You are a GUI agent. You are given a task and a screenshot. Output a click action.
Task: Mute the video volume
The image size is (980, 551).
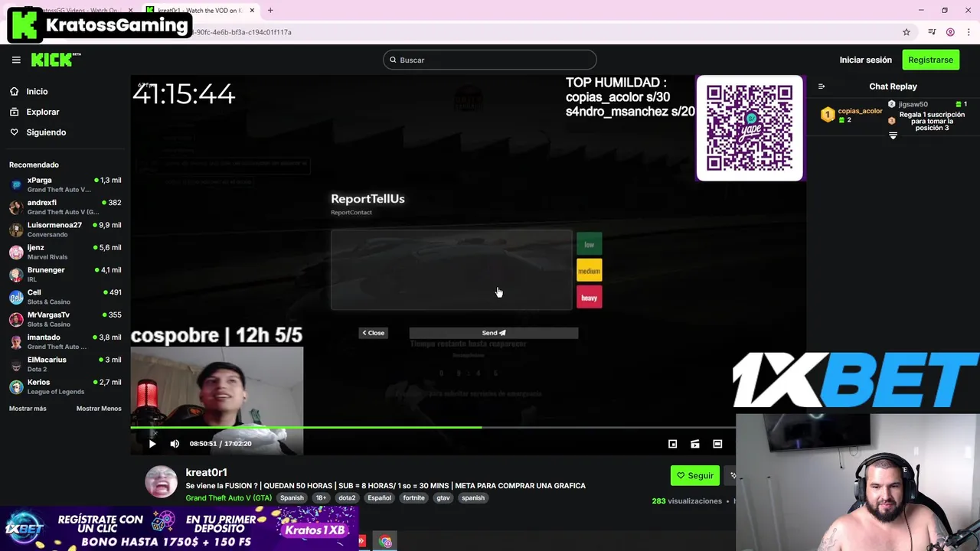click(x=175, y=444)
